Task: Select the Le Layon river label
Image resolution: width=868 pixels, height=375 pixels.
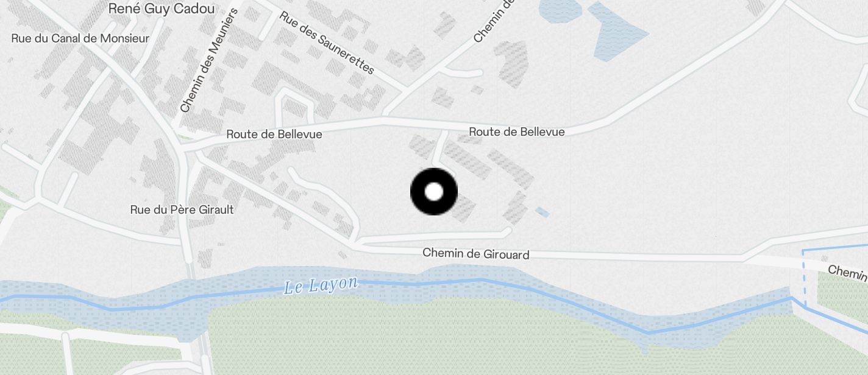Action: [321, 285]
